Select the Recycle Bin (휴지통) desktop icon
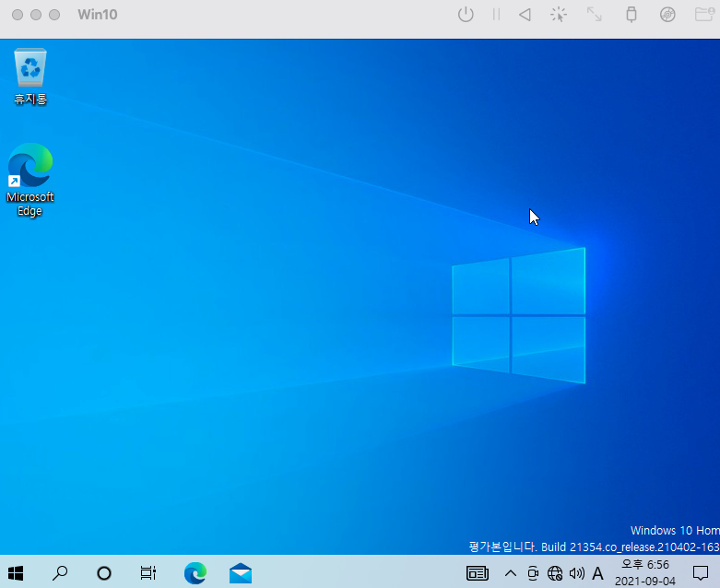 (30, 76)
